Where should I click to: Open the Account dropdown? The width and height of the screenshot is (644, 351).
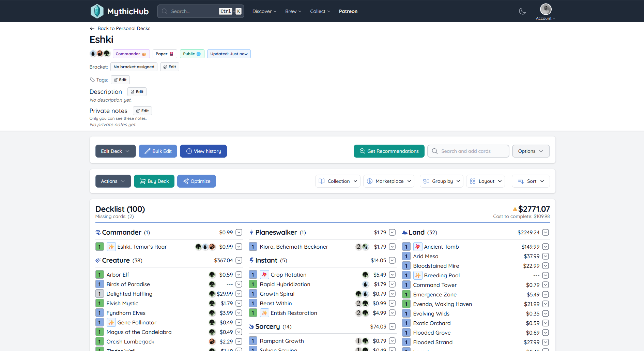[x=545, y=11]
